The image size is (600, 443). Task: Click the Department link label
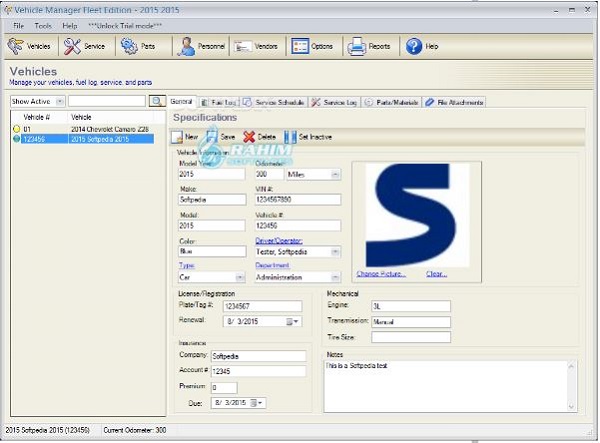pos(272,265)
